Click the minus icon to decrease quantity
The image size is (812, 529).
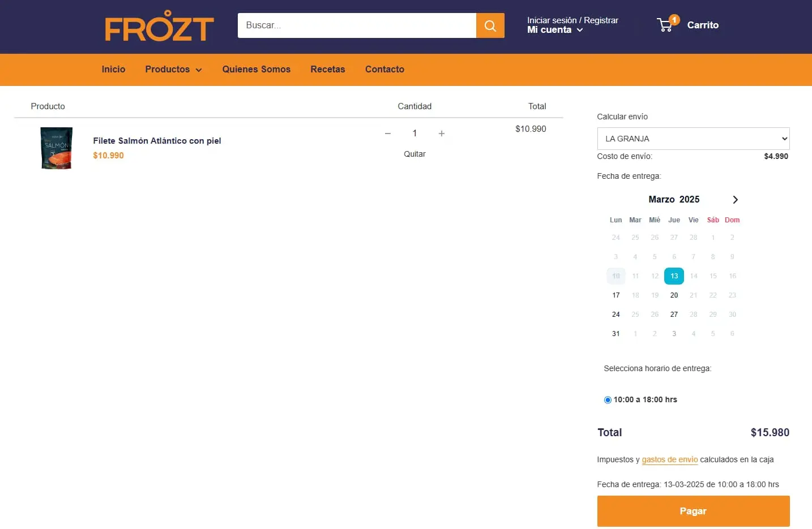click(x=388, y=134)
